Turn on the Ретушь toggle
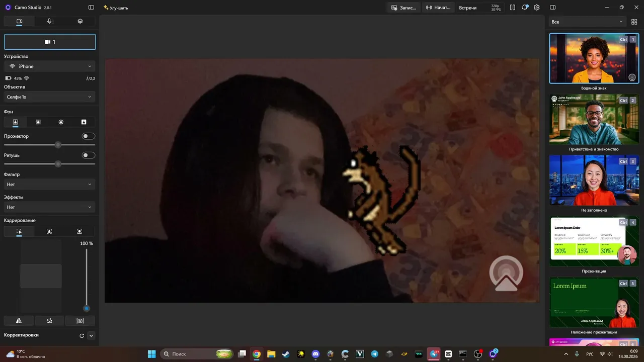This screenshot has width=644, height=362. 89,155
